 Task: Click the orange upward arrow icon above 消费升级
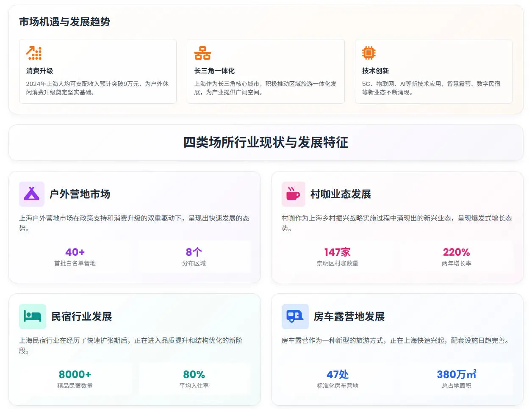coord(34,52)
